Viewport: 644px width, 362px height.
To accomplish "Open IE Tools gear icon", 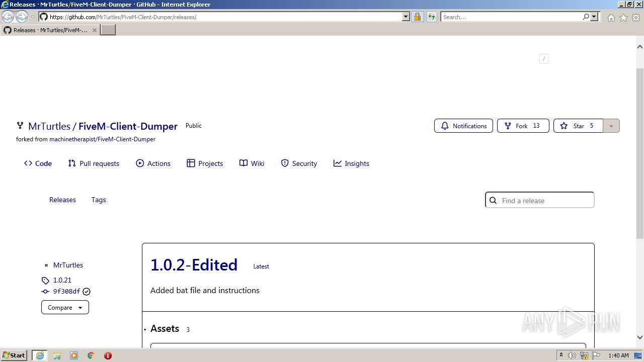I will click(636, 18).
